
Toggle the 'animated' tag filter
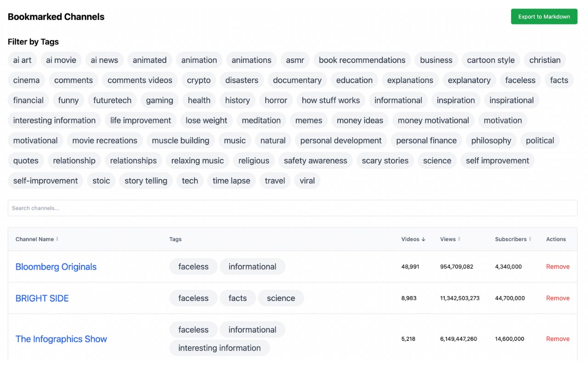pyautogui.click(x=150, y=60)
